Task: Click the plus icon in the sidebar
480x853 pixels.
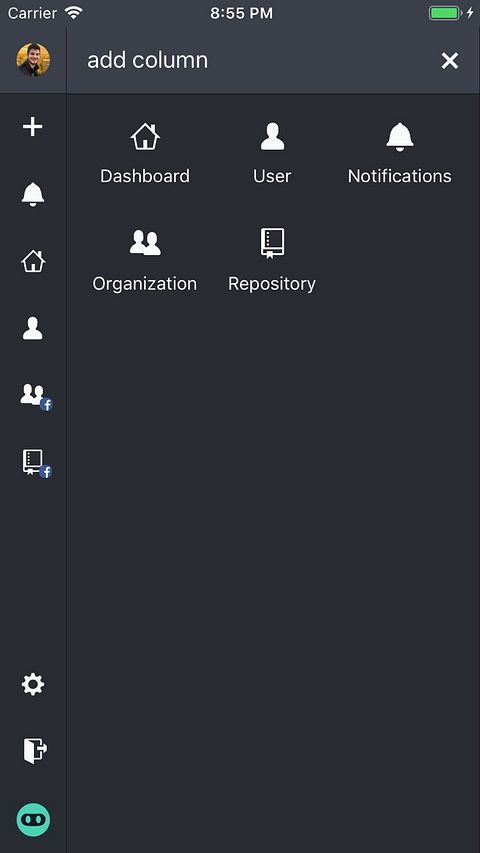Action: point(33,127)
